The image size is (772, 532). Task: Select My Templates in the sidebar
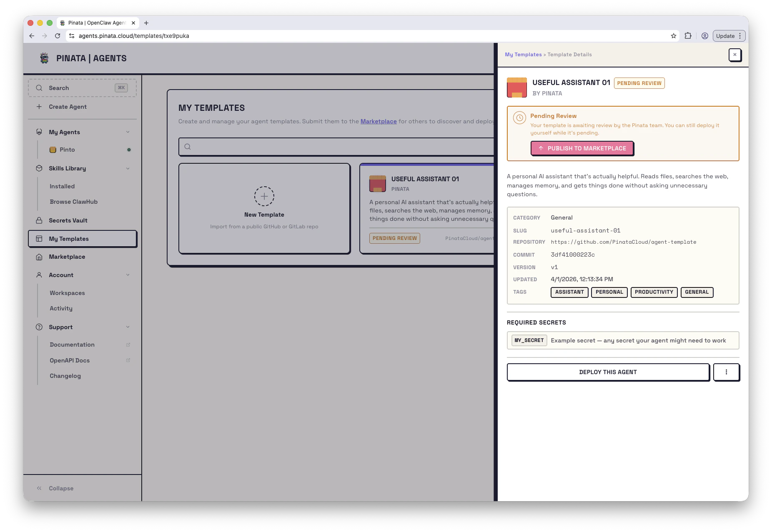[x=83, y=239]
